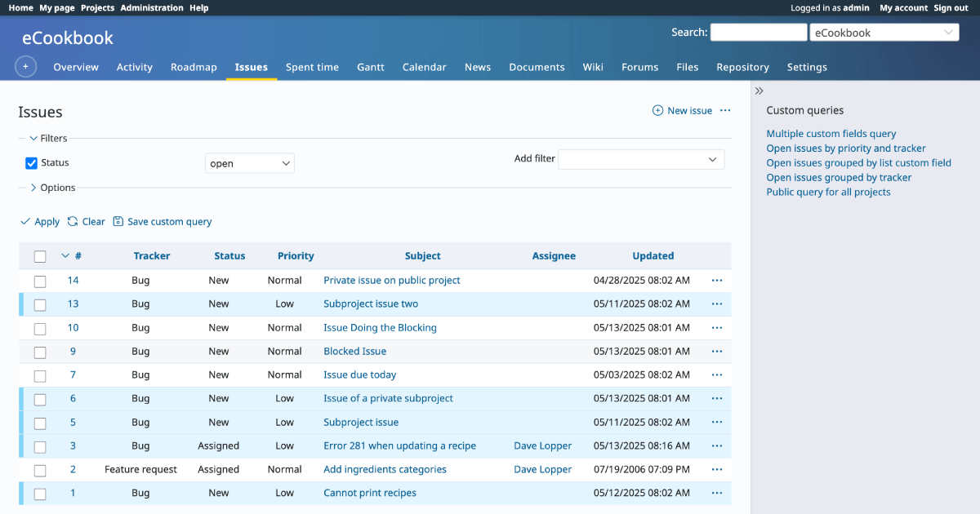Sort by the # column descending arrow
Screen dimensions: 980x514
66,256
